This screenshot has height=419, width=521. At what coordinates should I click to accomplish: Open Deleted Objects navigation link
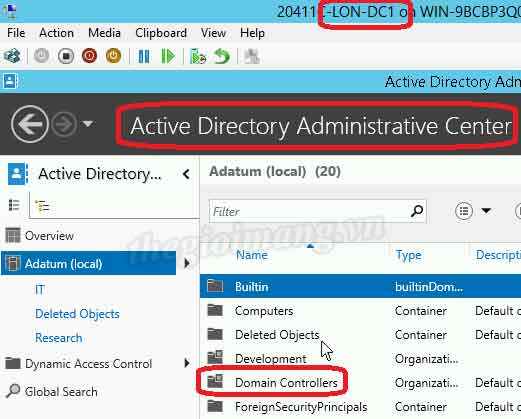(x=77, y=314)
